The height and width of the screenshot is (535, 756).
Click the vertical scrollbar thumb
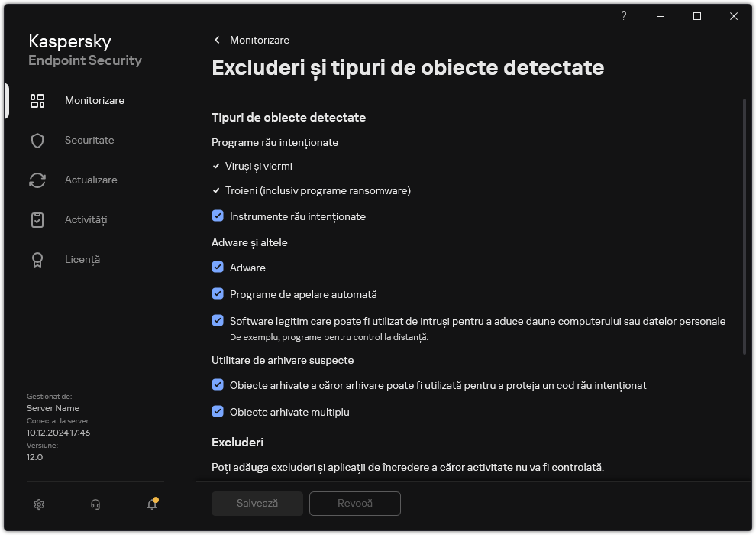pos(745,225)
